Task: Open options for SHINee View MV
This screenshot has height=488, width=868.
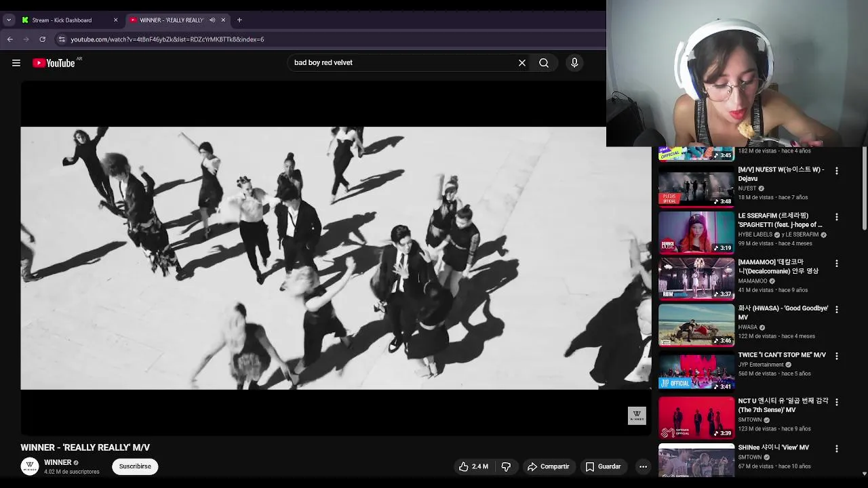Action: click(x=837, y=449)
